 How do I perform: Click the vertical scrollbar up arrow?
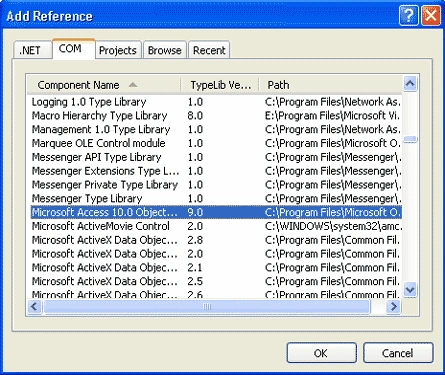coord(410,83)
